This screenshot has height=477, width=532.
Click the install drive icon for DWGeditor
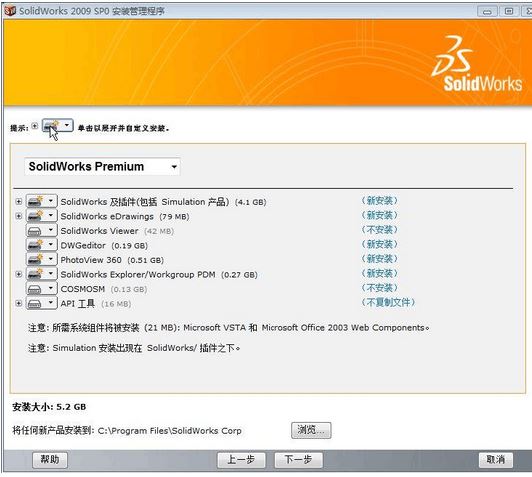pos(35,245)
